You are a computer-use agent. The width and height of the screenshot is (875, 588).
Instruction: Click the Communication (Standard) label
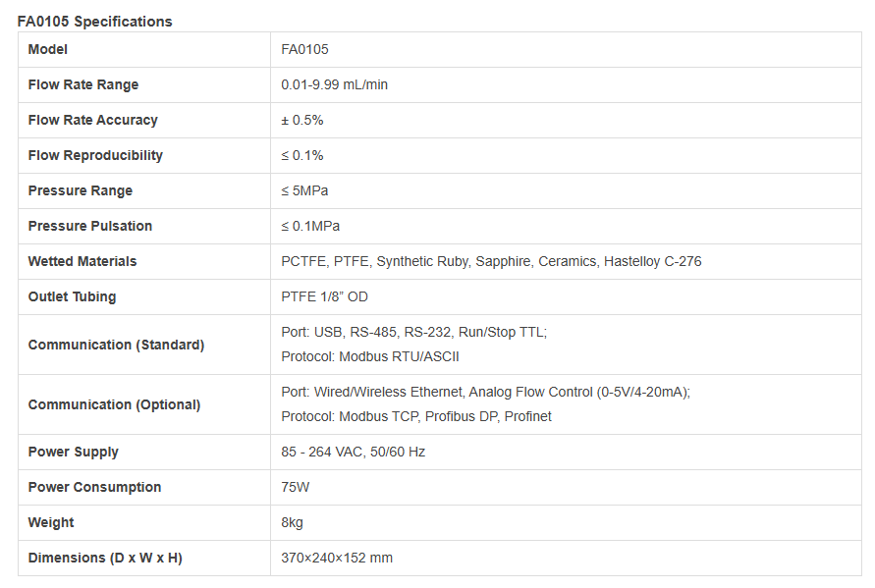coord(116,345)
